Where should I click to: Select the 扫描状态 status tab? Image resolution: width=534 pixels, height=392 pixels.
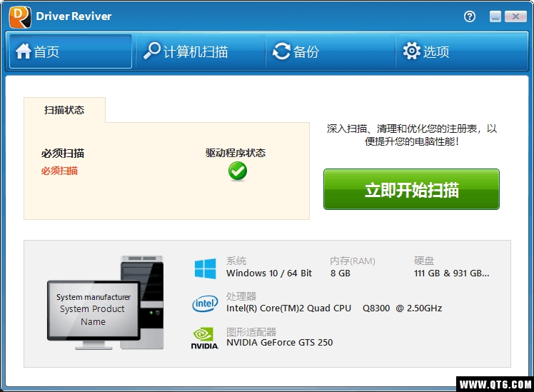64,110
